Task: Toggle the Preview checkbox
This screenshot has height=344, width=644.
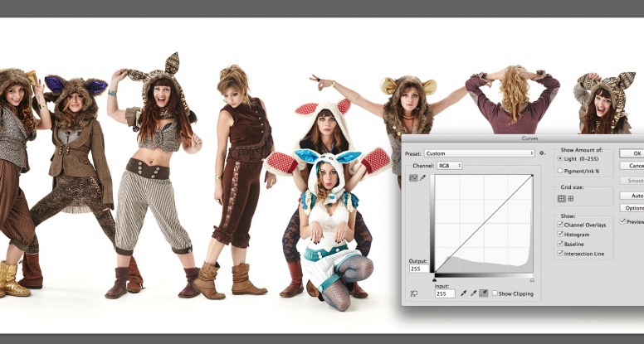Action: click(622, 221)
